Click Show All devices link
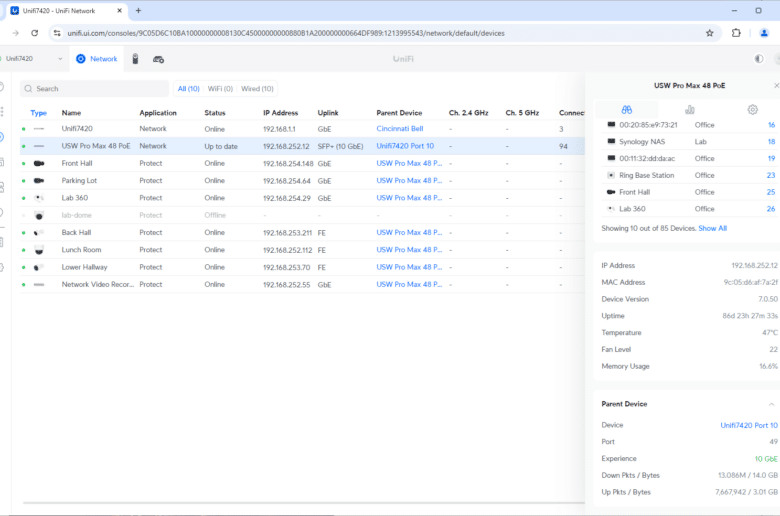The image size is (780, 516). tap(712, 228)
